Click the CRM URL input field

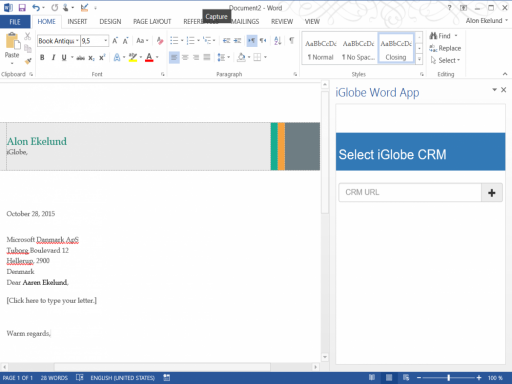click(x=410, y=192)
